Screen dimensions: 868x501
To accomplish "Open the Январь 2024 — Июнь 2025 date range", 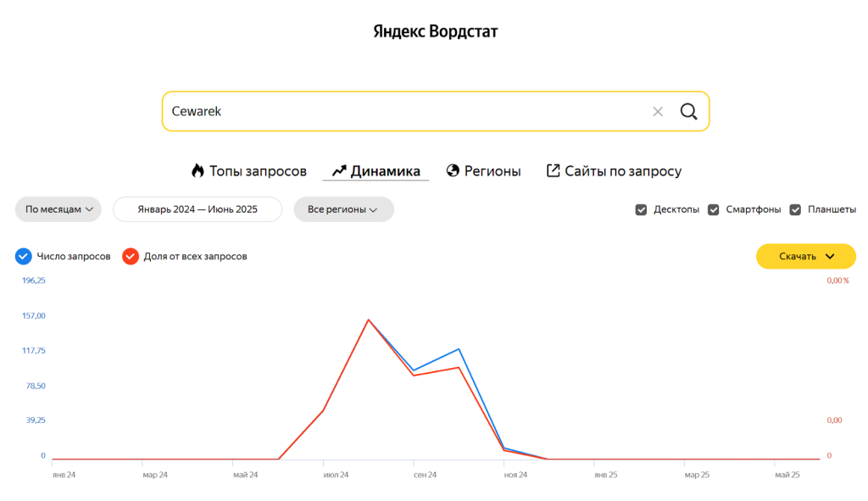I will [198, 209].
